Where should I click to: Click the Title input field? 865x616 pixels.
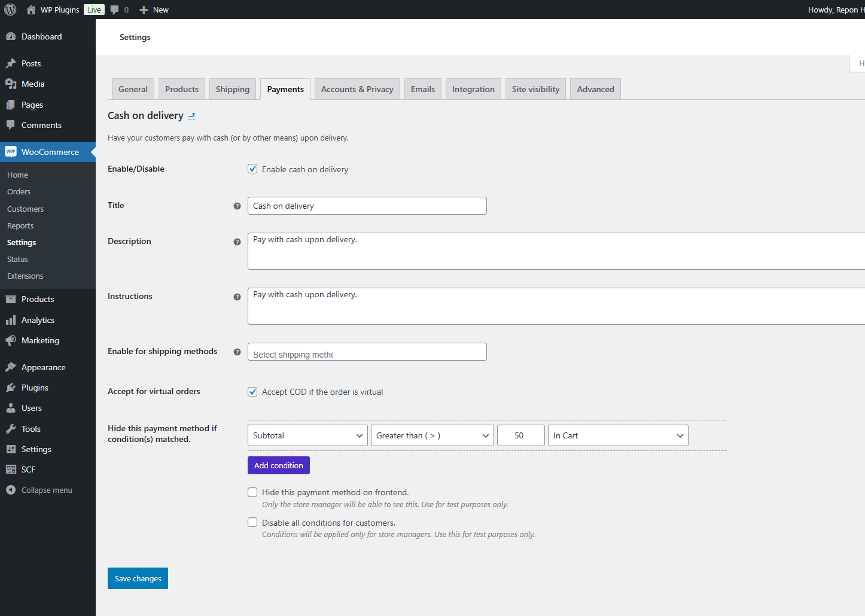(367, 206)
